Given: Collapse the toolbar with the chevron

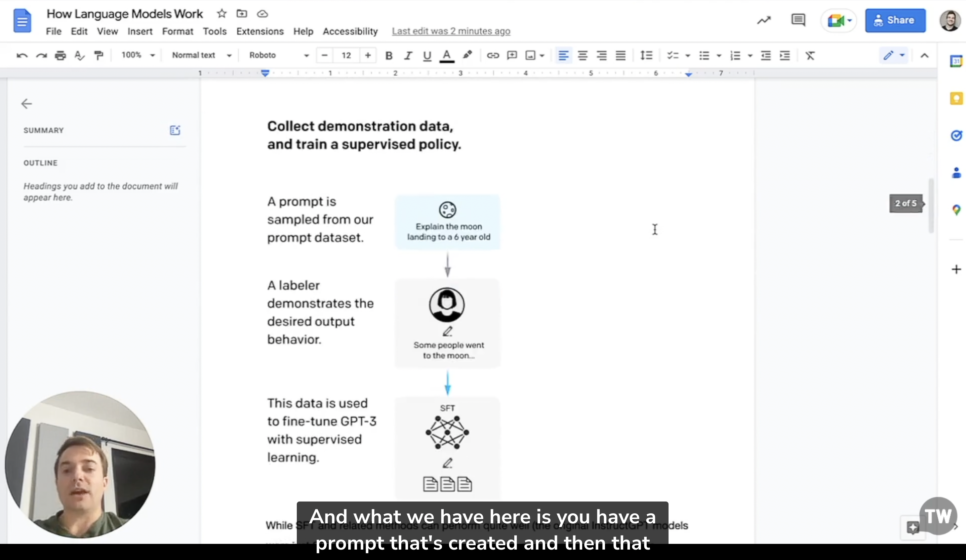Looking at the screenshot, I should (x=925, y=55).
